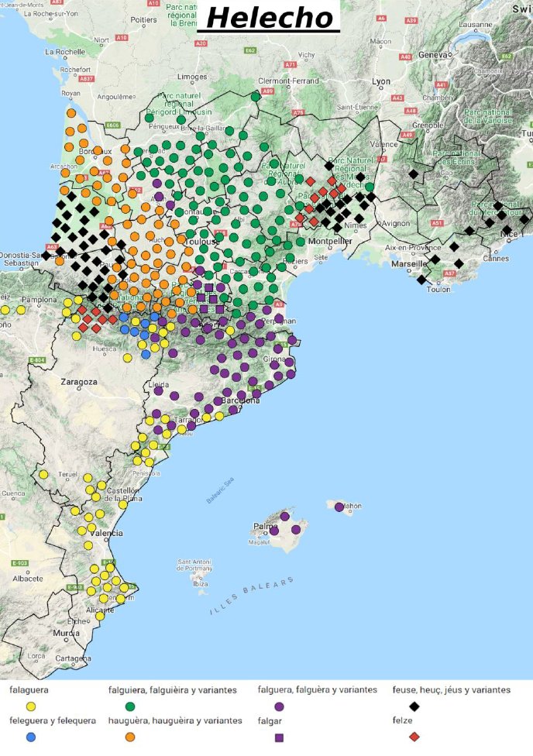Click the Avignon city label
The image size is (533, 756).
pos(396,223)
